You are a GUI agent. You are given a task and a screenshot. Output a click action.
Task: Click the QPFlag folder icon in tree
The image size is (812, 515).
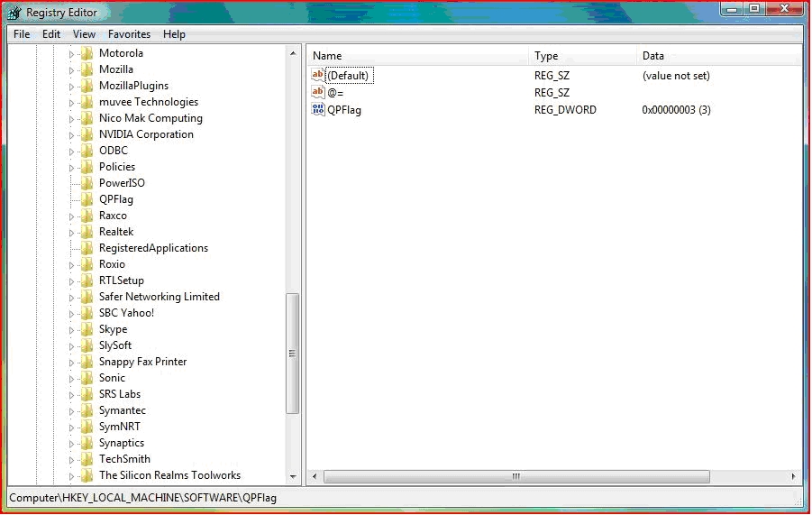click(87, 199)
